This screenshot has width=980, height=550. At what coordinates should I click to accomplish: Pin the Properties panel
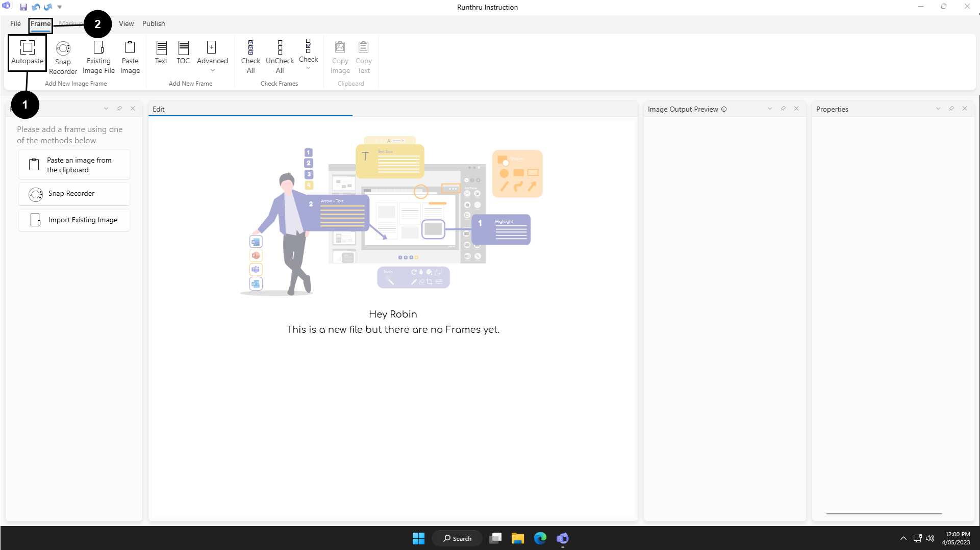951,109
